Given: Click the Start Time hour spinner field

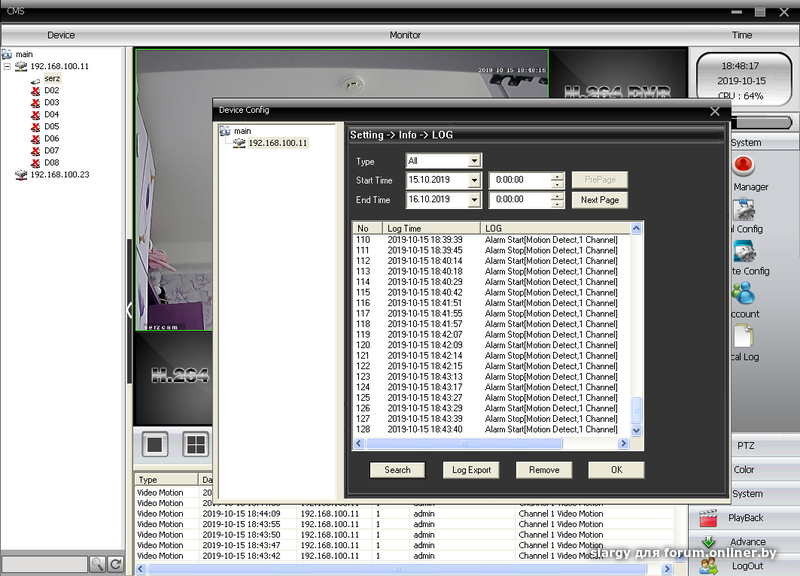Looking at the screenshot, I should [x=518, y=180].
